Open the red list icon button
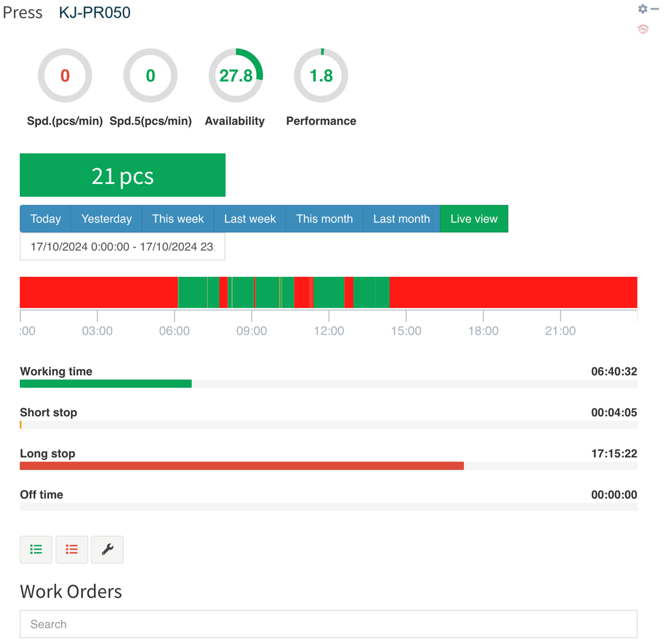Screen dimensions: 665x644 [72, 549]
